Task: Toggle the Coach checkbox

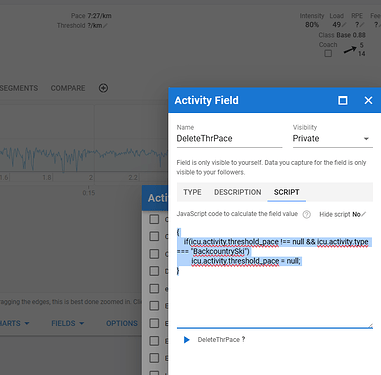Action: tap(328, 53)
